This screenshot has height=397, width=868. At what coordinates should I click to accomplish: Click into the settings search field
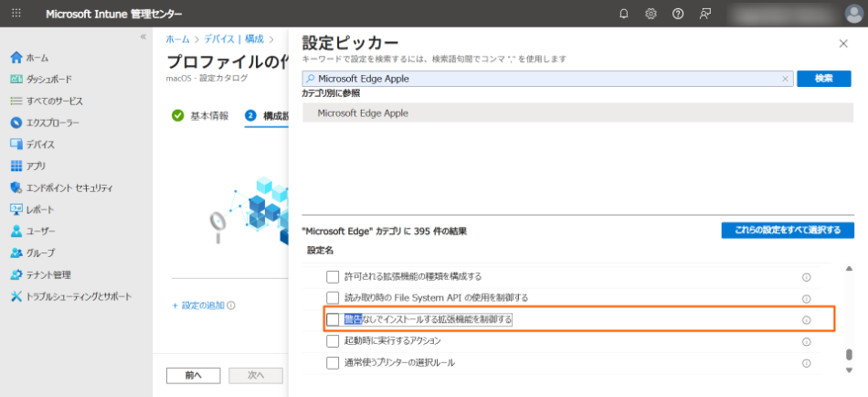546,79
